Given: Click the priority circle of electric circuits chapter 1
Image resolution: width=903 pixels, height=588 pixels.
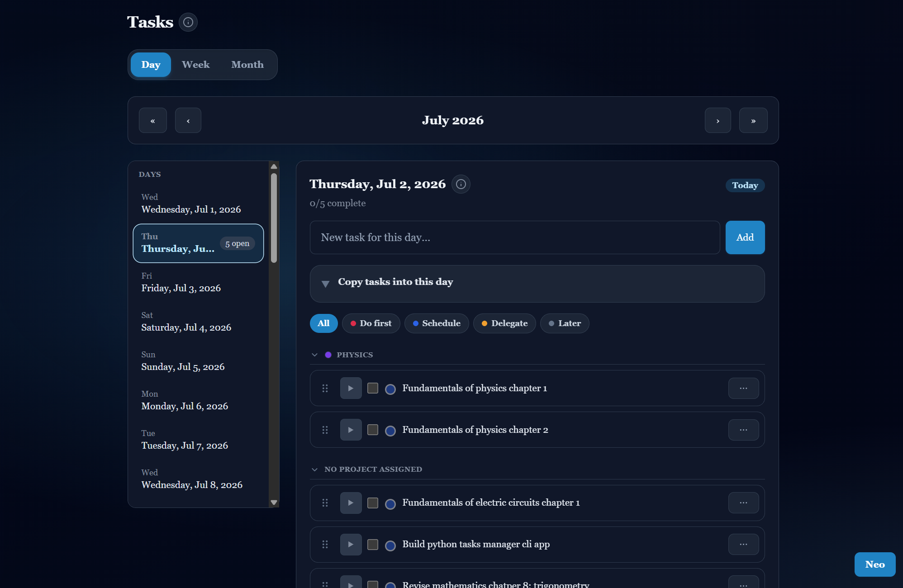Looking at the screenshot, I should (390, 503).
